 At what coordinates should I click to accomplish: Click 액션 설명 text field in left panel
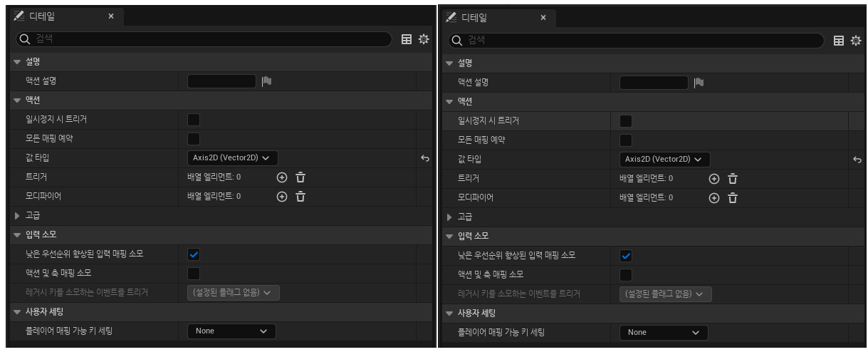point(221,81)
